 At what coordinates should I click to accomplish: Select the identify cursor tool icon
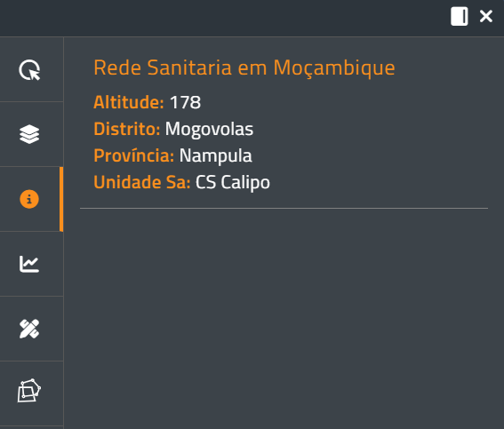pos(29,69)
